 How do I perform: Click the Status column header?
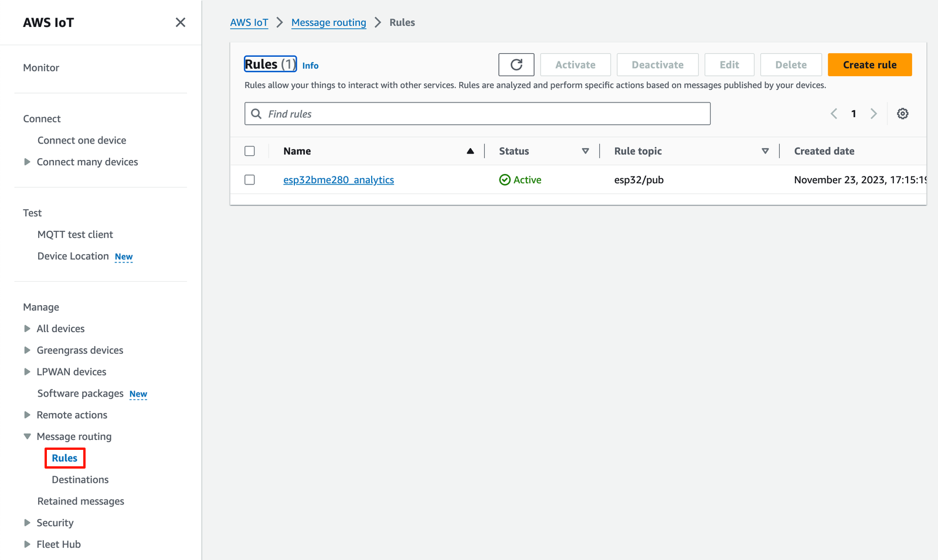point(514,151)
